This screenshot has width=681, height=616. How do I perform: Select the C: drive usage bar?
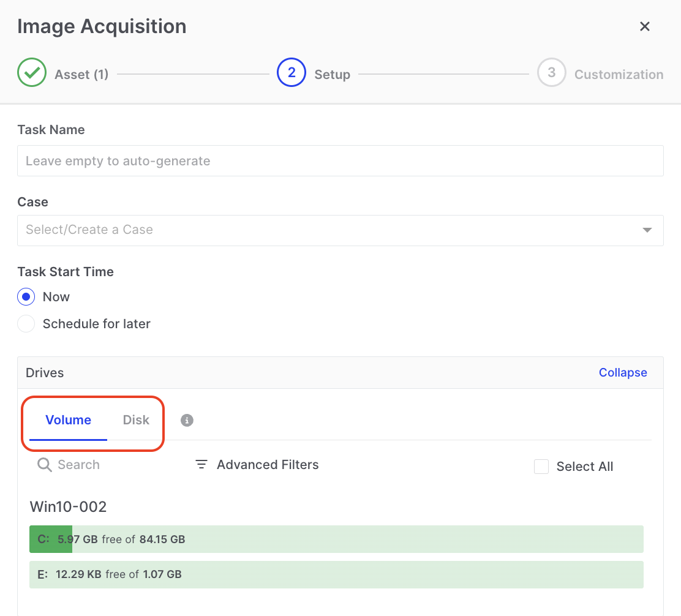(336, 539)
